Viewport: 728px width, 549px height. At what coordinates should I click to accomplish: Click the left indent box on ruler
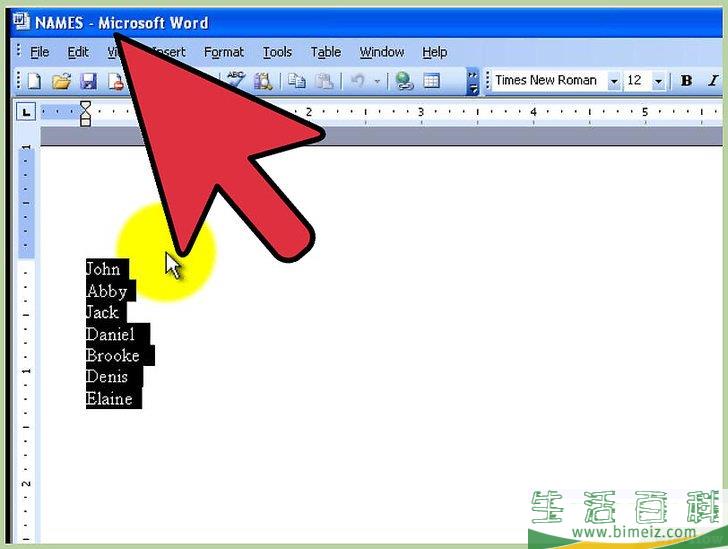click(85, 122)
